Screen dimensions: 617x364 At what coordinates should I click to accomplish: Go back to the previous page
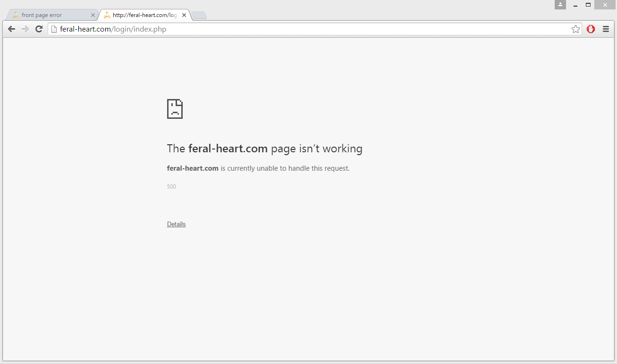11,29
